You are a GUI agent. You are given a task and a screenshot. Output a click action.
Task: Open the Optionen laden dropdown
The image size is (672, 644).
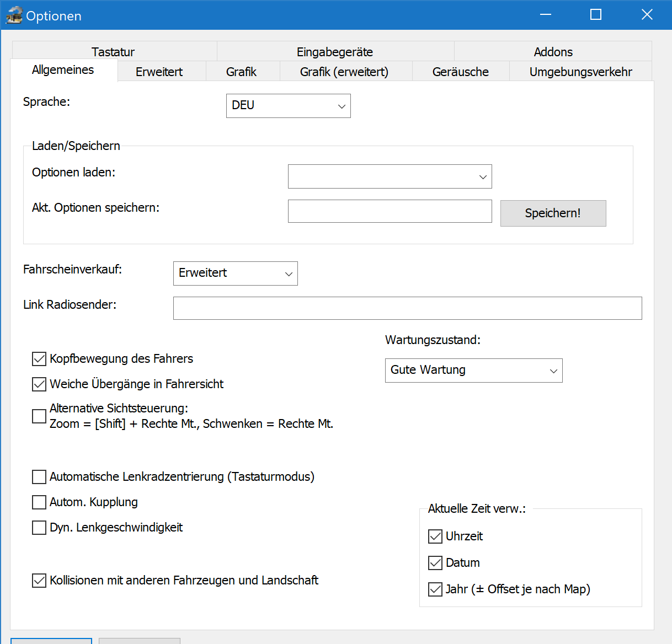coord(390,176)
